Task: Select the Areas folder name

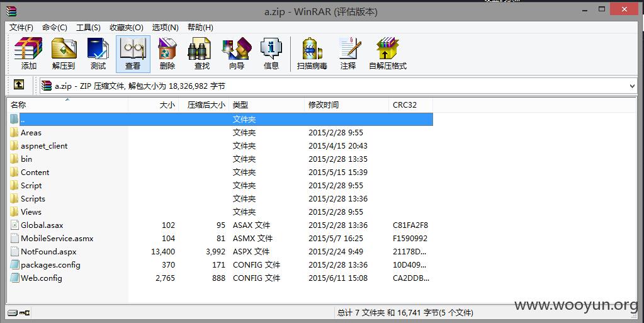Action: [x=31, y=132]
